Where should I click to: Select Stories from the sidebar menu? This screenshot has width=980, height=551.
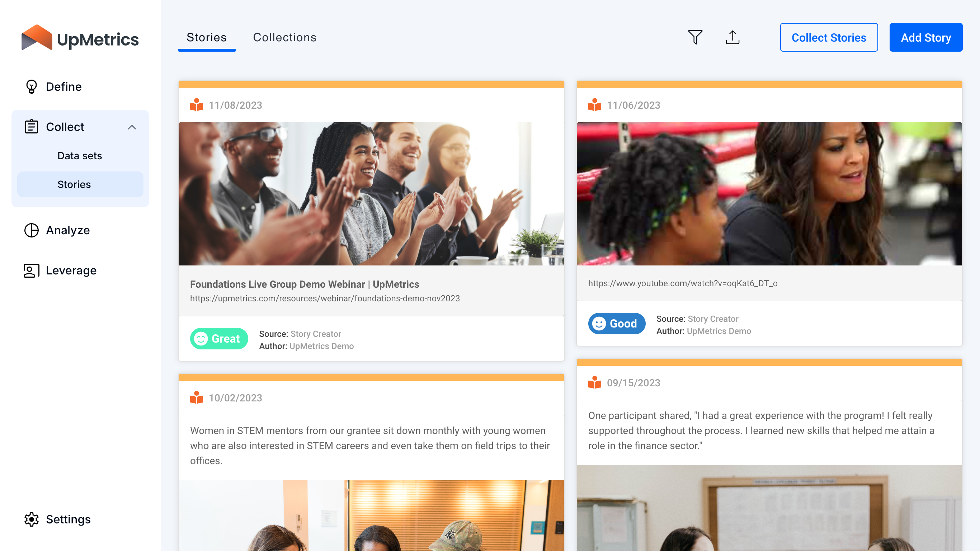(74, 184)
